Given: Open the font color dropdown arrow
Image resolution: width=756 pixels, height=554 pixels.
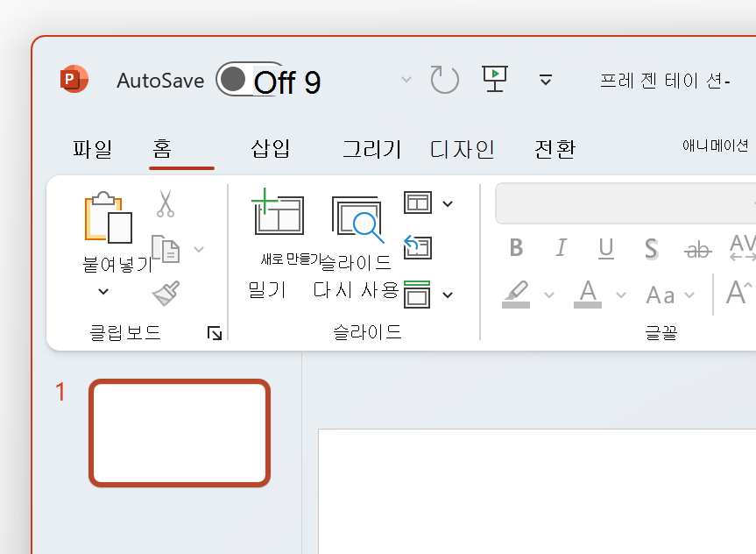Looking at the screenshot, I should [621, 295].
